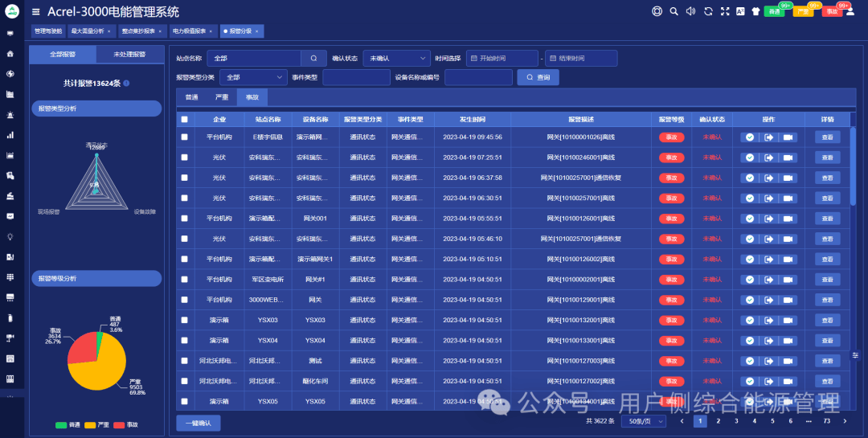868x438 pixels.
Task: Click the 事件类型 input field
Action: point(357,77)
